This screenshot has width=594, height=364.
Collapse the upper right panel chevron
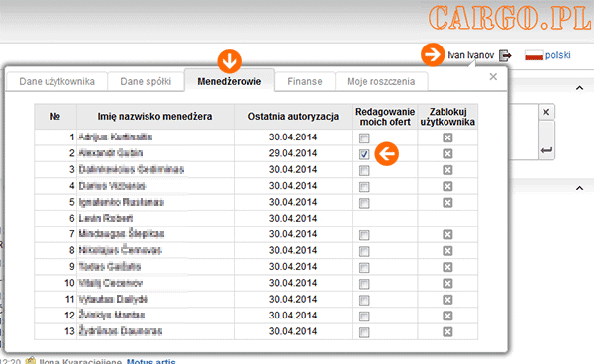tap(579, 88)
